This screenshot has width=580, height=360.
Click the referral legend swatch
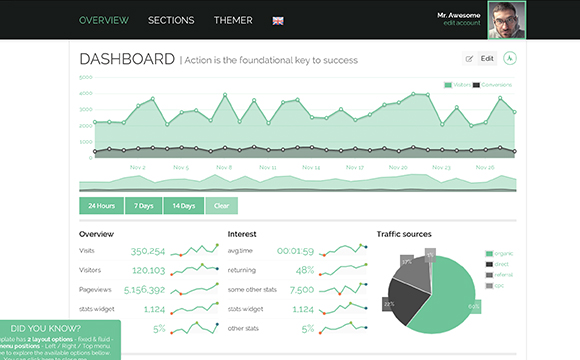tap(489, 275)
